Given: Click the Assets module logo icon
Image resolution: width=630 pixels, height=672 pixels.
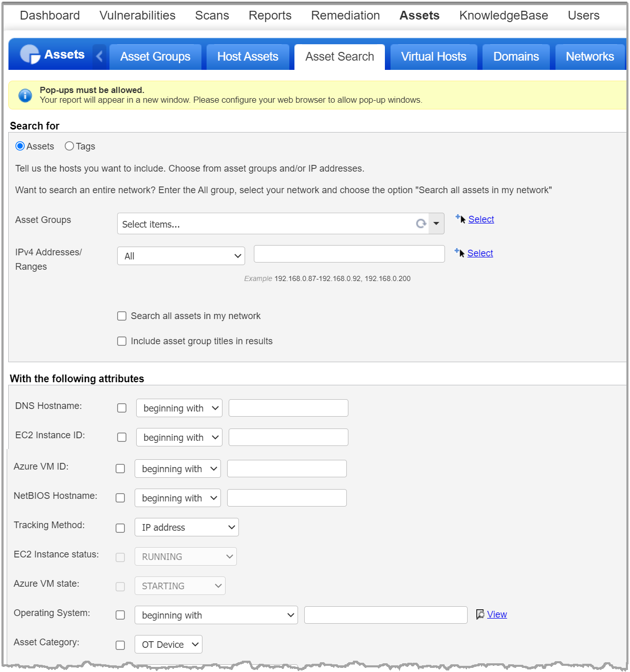Looking at the screenshot, I should click(29, 54).
